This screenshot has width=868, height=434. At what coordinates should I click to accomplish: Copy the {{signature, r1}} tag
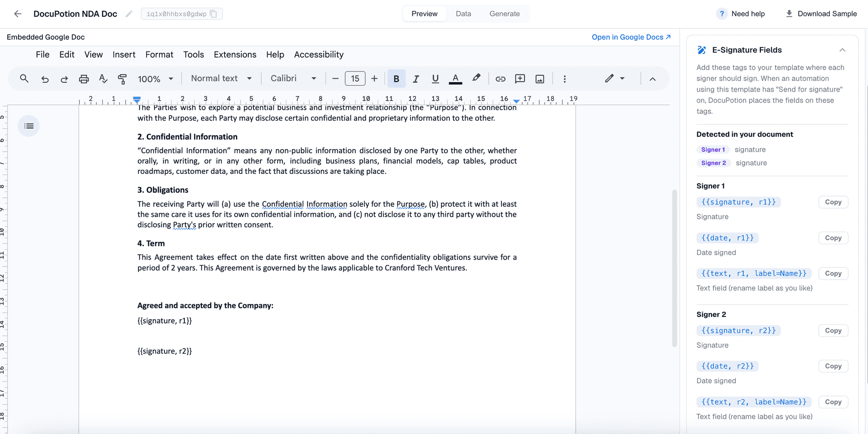(833, 202)
